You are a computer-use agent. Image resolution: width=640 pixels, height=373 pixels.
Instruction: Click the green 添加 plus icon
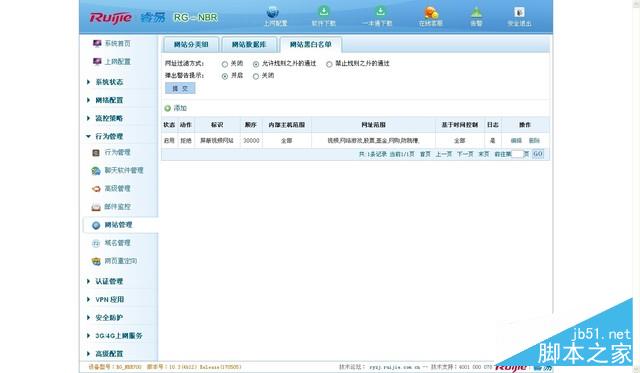[167, 108]
